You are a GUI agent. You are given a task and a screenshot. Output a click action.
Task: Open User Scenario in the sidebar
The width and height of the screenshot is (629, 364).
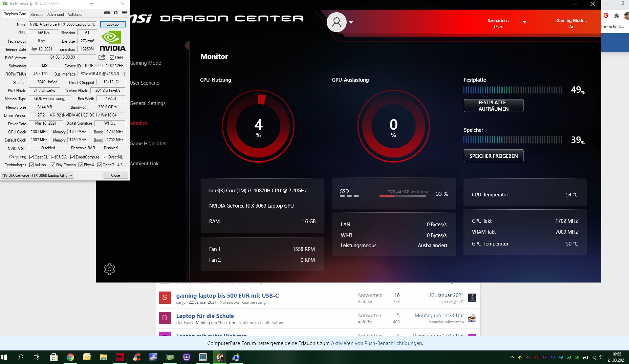(145, 83)
